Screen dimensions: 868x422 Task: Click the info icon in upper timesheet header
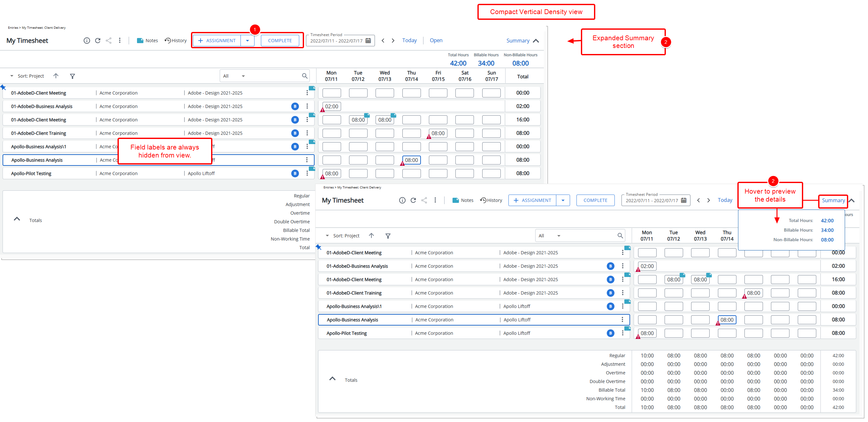pyautogui.click(x=87, y=41)
